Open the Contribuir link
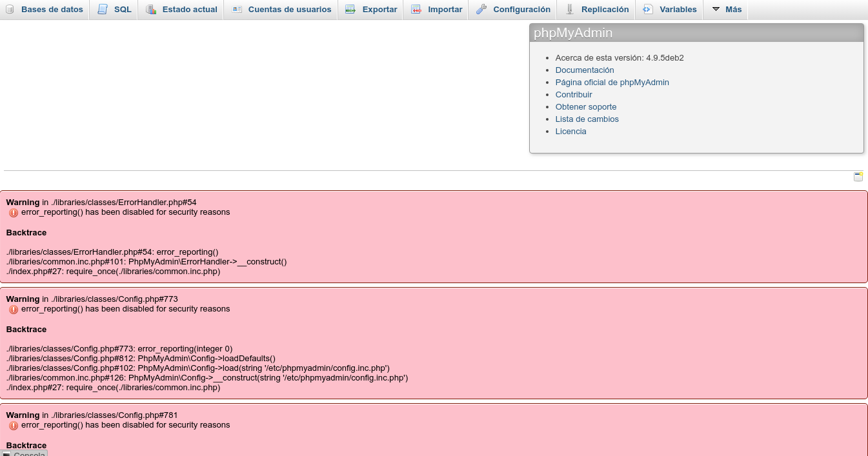 (x=574, y=95)
